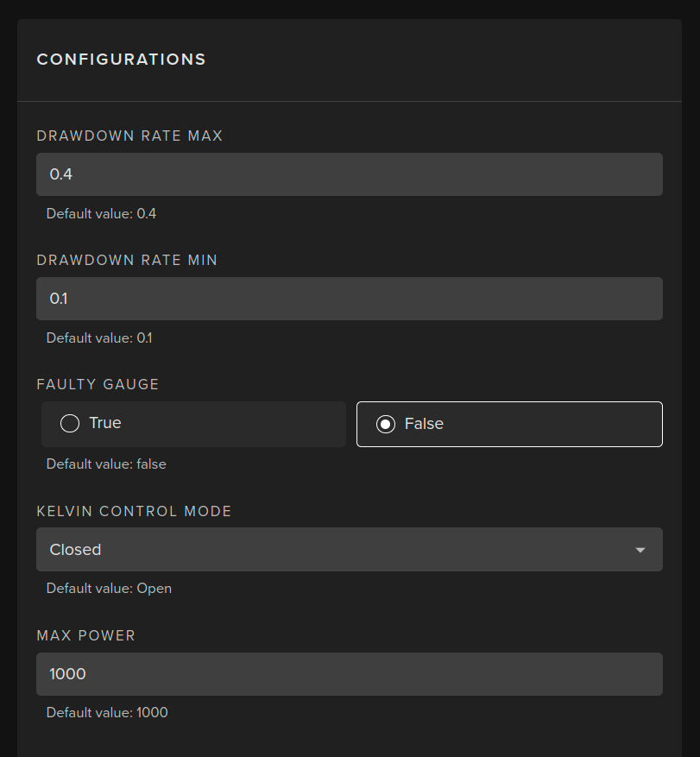Click the 'Default value: false' hint text

(106, 464)
